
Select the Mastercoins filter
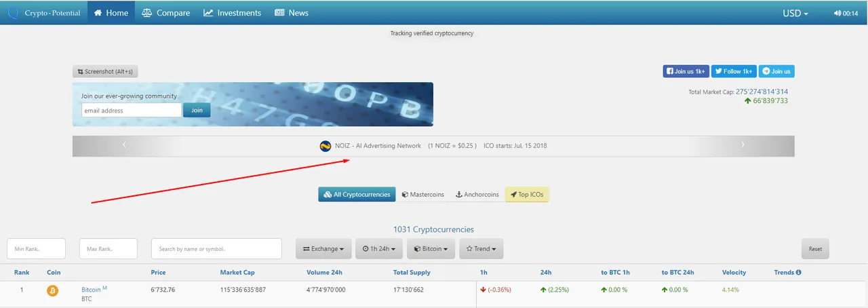point(422,194)
